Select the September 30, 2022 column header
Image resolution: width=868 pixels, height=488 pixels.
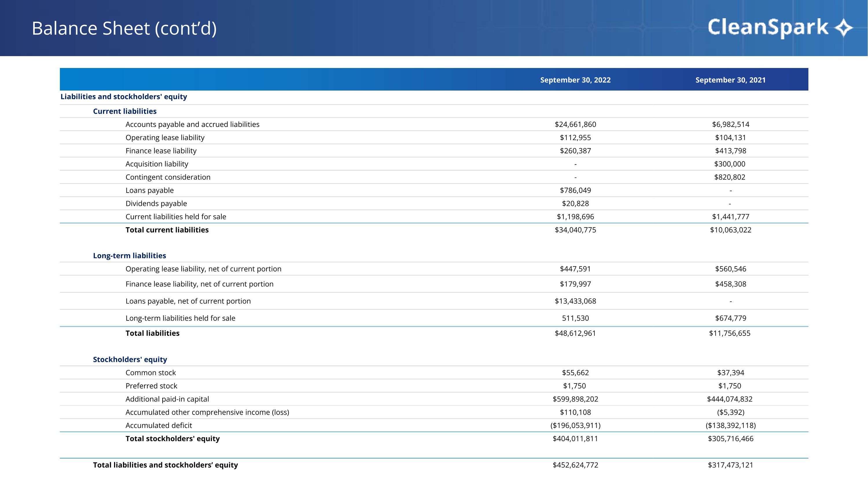click(x=575, y=80)
